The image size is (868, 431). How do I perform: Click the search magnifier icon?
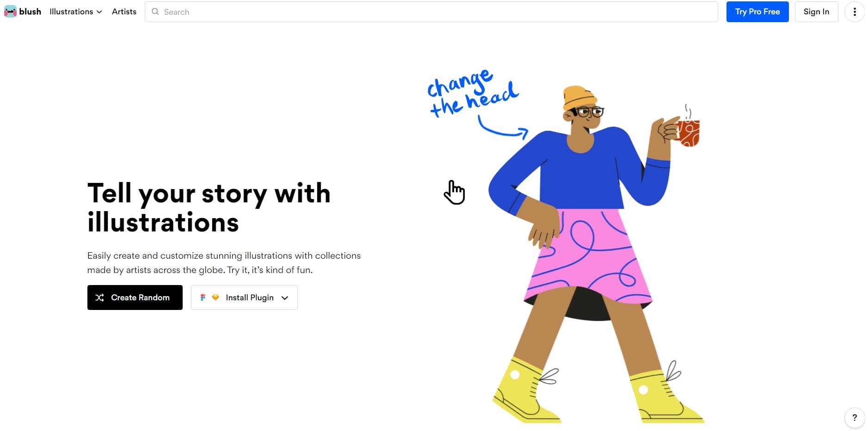155,12
